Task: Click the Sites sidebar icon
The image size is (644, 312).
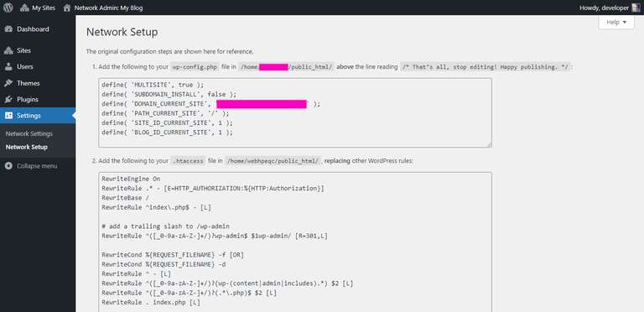Action: click(8, 50)
